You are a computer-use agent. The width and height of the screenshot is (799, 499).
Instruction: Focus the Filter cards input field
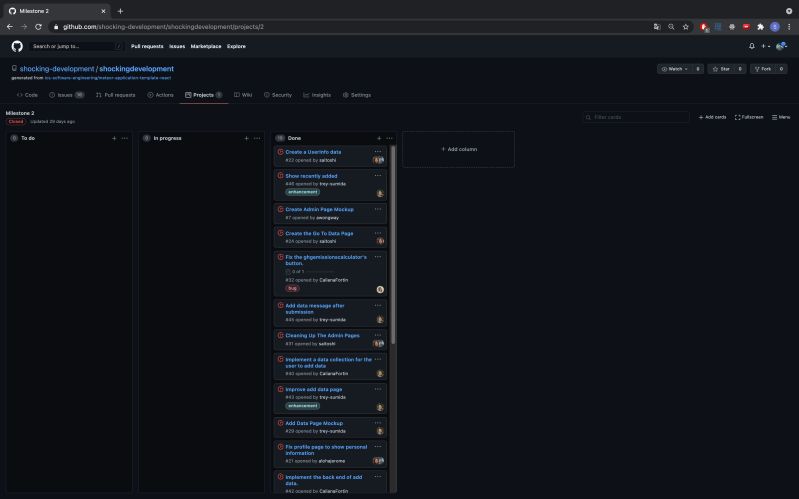pyautogui.click(x=636, y=117)
